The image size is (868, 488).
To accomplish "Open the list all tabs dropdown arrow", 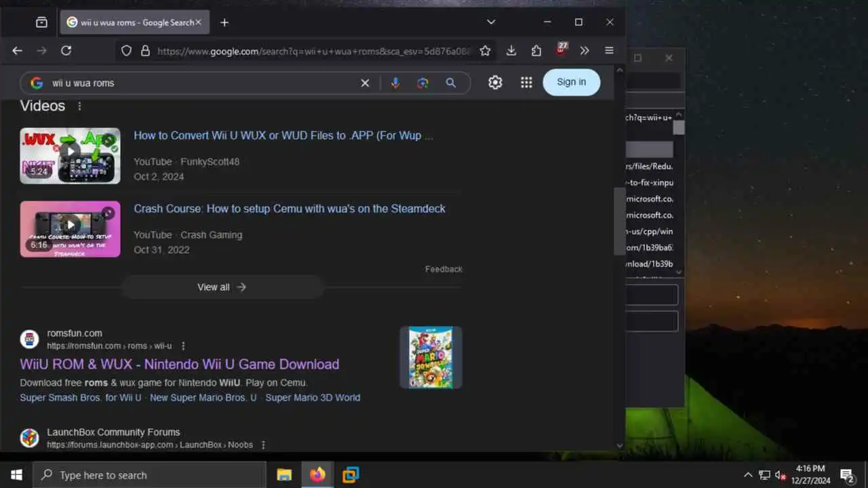I will point(491,22).
